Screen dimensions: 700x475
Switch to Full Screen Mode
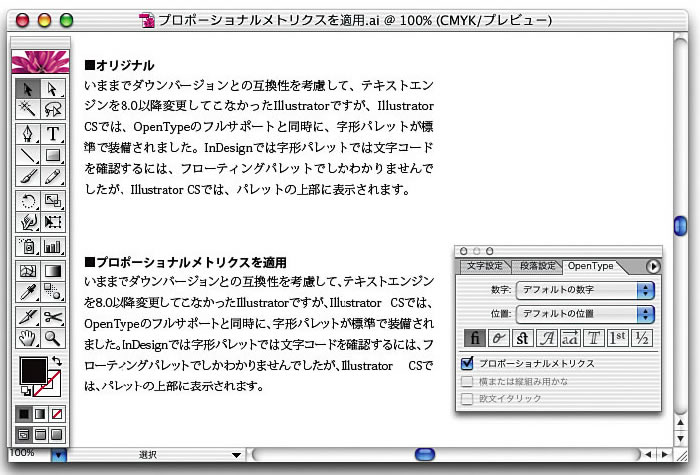[x=57, y=434]
